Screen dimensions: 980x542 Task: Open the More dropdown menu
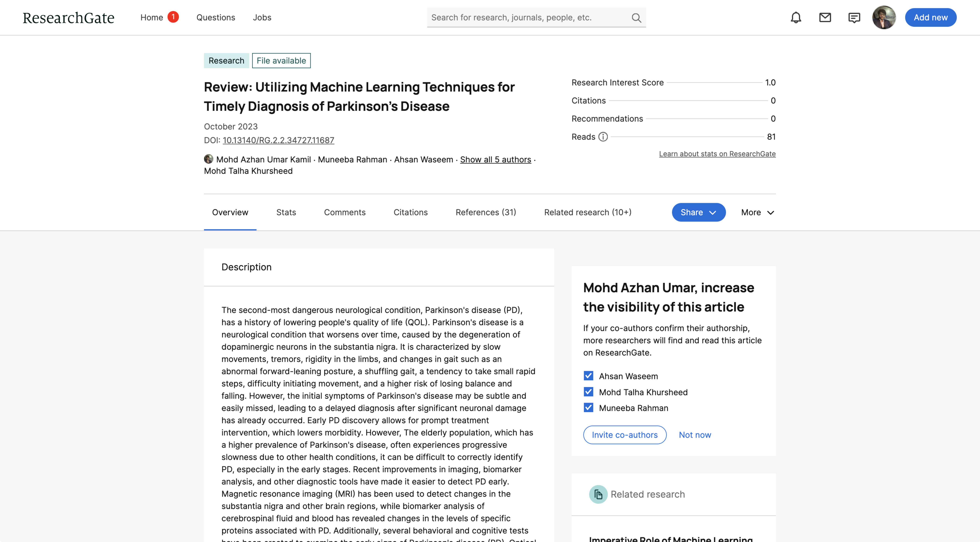point(757,212)
